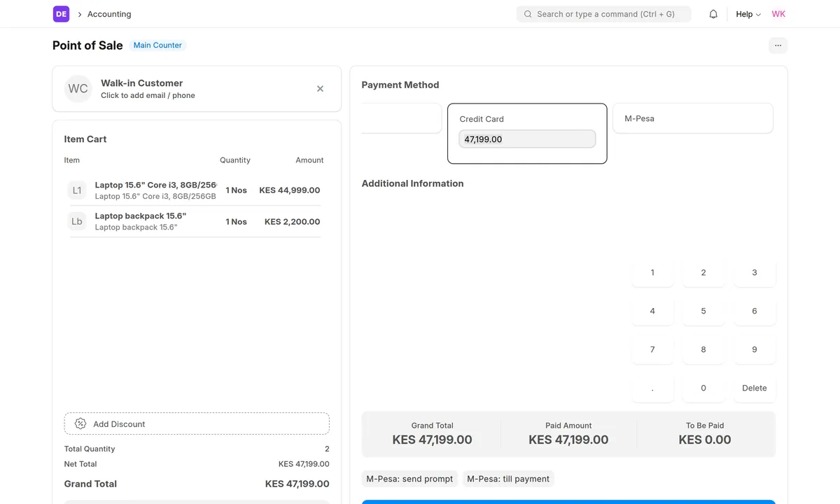
Task: Tap numpad key 5
Action: pos(703,311)
